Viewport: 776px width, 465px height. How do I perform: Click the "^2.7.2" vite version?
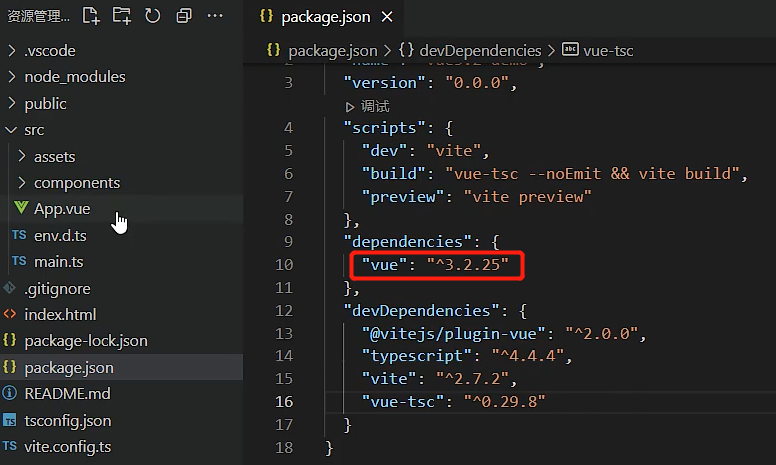(x=472, y=379)
